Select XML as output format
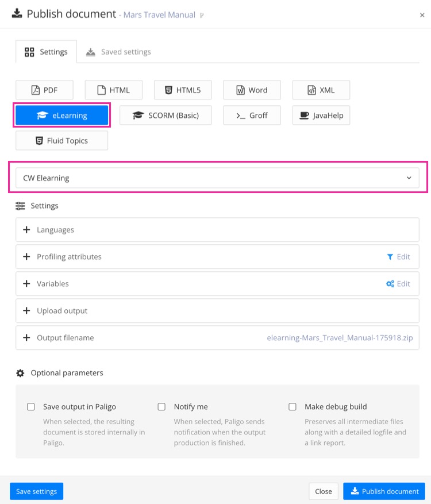431x504 pixels. (x=321, y=90)
